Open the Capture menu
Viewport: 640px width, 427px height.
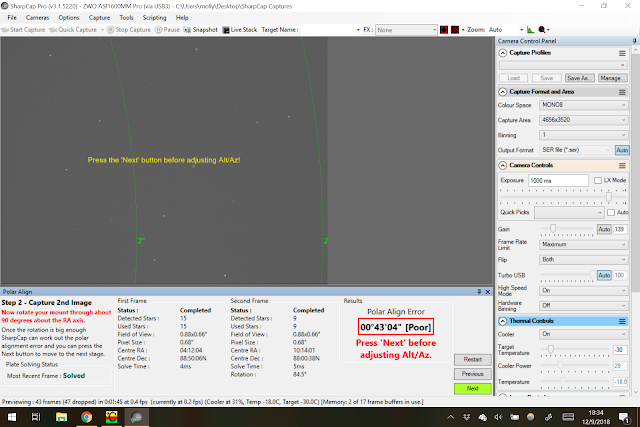[100, 18]
